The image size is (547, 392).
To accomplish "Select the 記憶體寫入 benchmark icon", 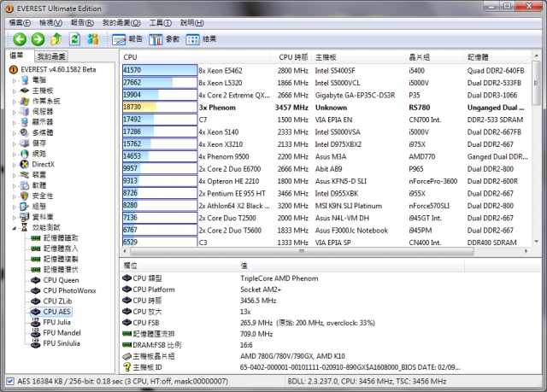I will click(36, 249).
